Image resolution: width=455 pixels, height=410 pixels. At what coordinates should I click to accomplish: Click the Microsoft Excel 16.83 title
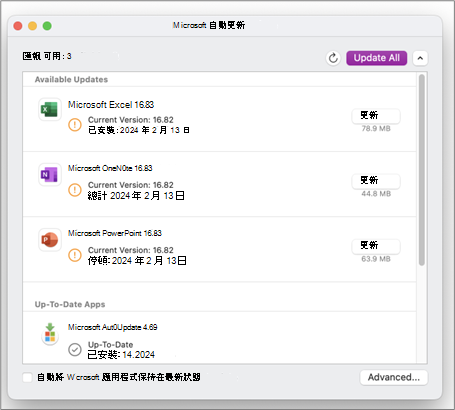tap(111, 105)
